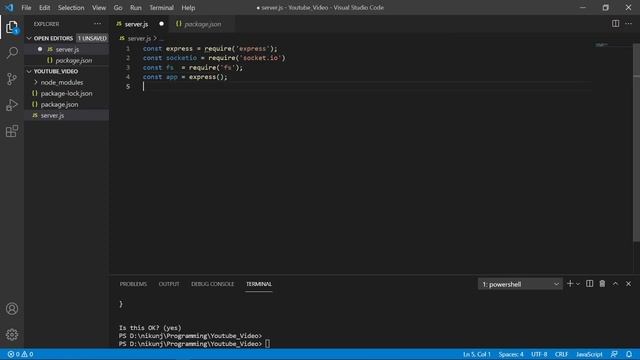640x360 pixels.
Task: Open the View menu
Action: (99, 8)
